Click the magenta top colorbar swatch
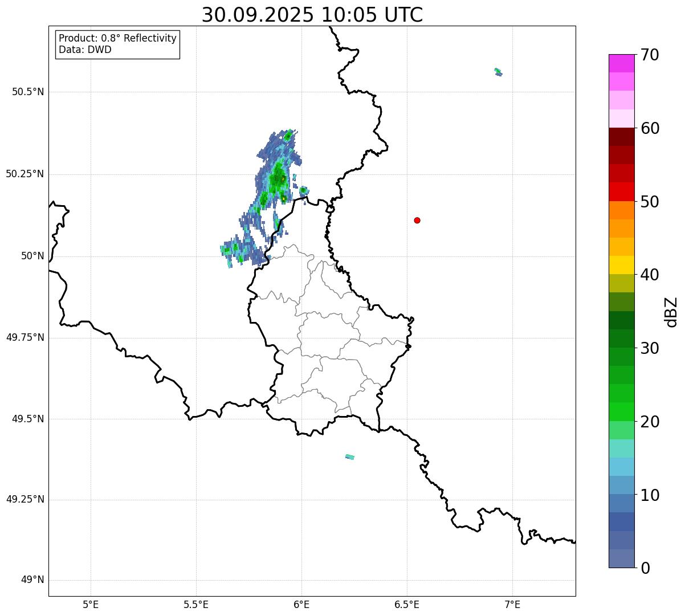Screen dimensions: 685x616 (x=621, y=63)
